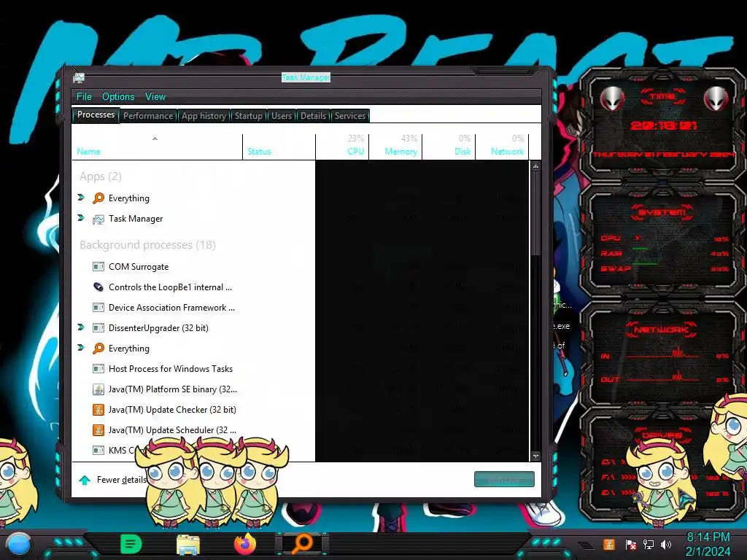Open the Start orb on the taskbar
The width and height of the screenshot is (747, 560).
pyautogui.click(x=19, y=545)
